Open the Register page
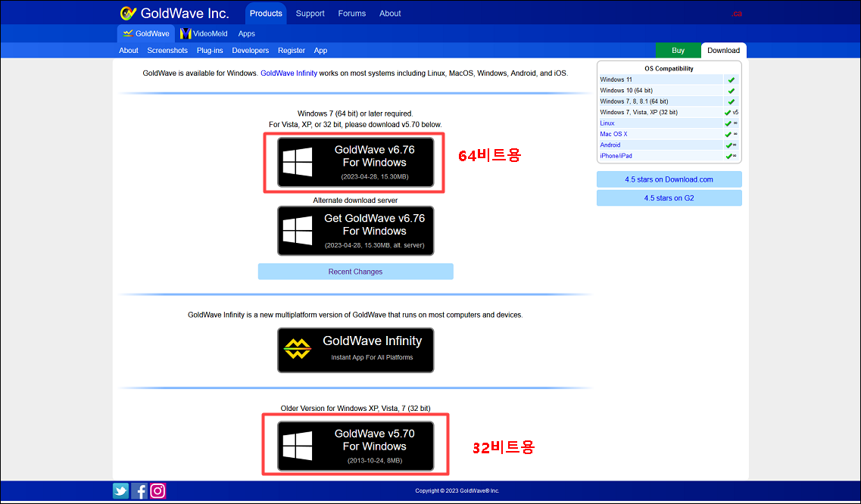This screenshot has height=504, width=861. 292,51
